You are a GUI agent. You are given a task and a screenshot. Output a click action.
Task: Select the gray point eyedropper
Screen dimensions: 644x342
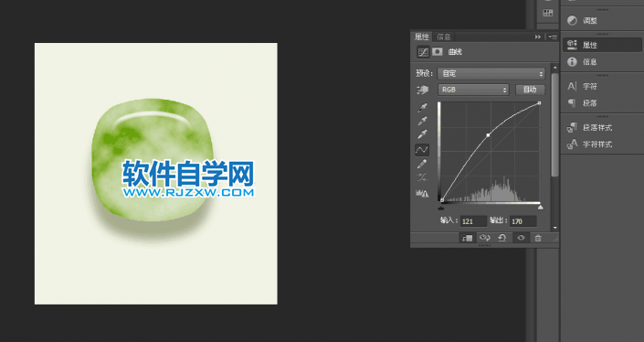pos(422,122)
